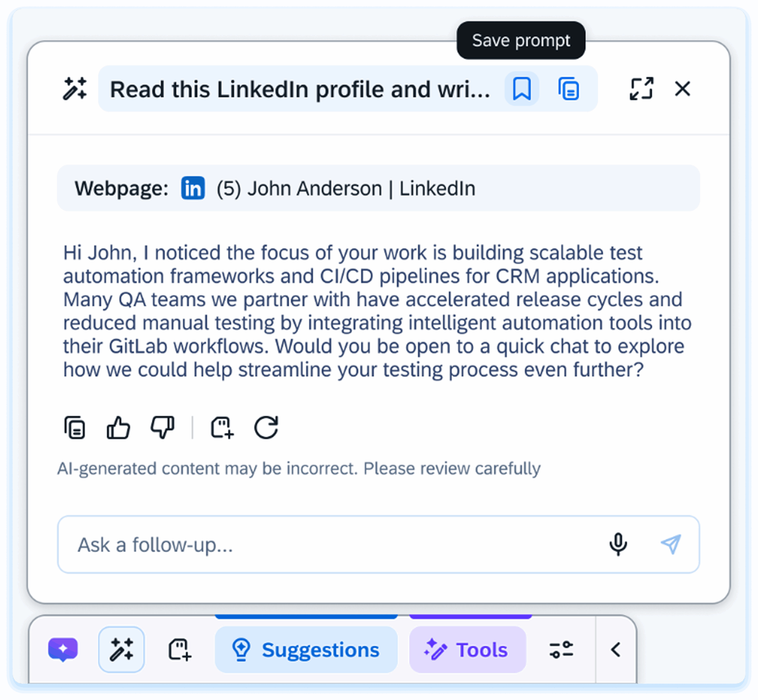Open the Tools tab
The width and height of the screenshot is (758, 700).
tap(467, 650)
